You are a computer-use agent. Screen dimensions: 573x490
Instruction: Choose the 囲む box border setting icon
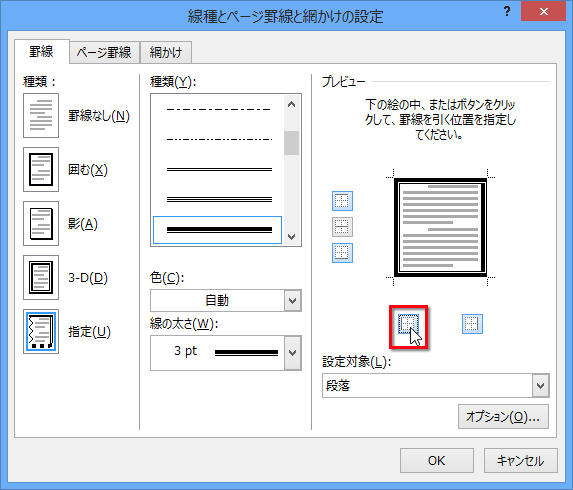41,170
